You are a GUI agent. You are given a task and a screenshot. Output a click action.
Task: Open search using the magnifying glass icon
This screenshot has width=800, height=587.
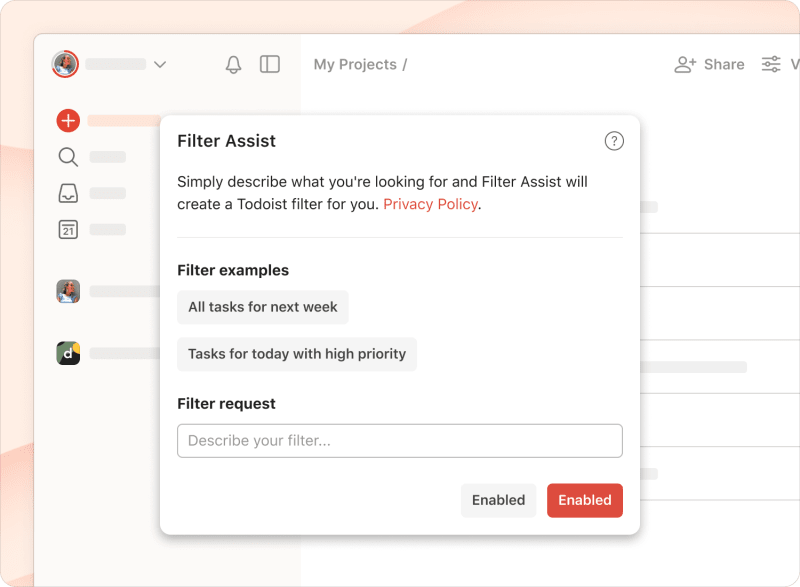pos(67,156)
